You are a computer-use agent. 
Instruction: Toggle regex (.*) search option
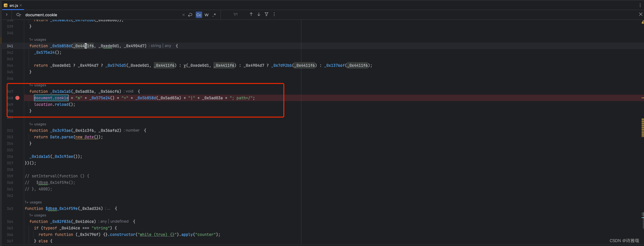[x=215, y=15]
